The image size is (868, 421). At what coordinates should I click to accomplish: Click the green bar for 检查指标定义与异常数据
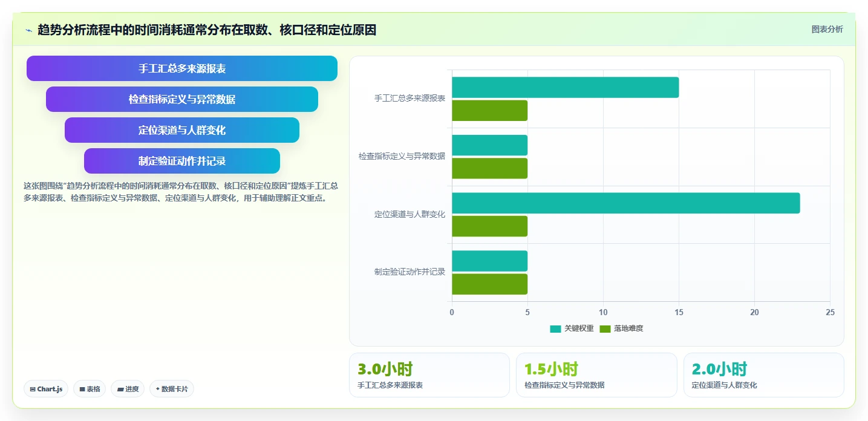click(489, 168)
